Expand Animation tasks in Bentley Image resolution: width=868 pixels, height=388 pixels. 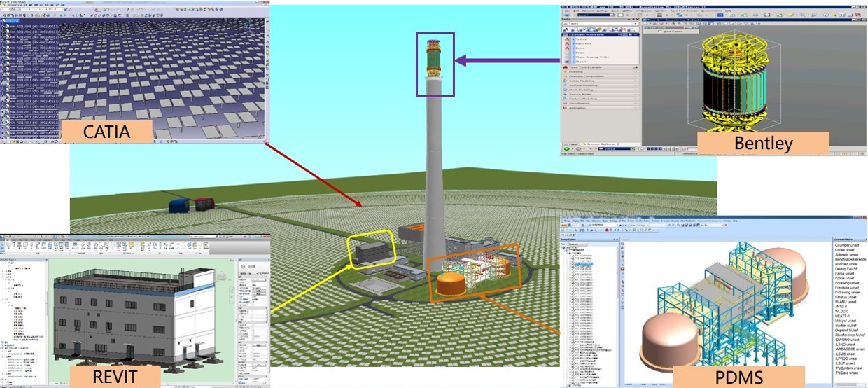(x=600, y=108)
